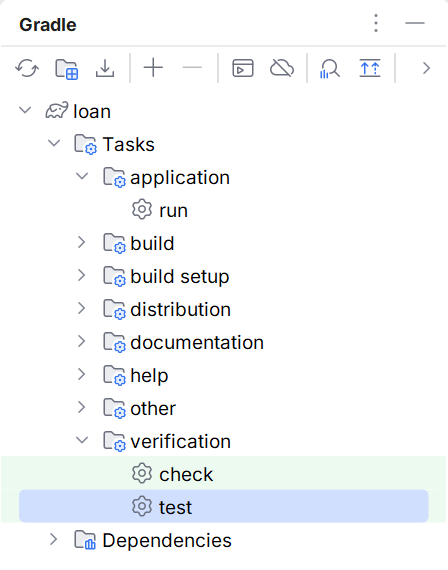Expand the other task group
448x570 pixels.
[82, 408]
